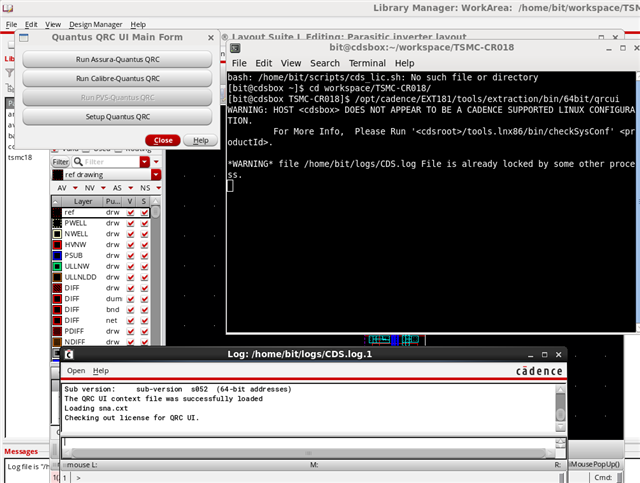
Task: Open the AS dropdown arrow
Action: [131, 188]
